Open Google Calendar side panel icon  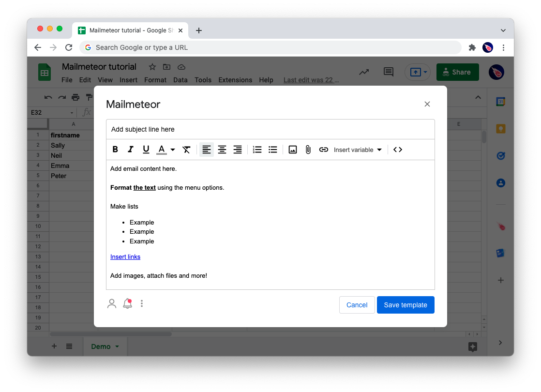click(x=501, y=102)
